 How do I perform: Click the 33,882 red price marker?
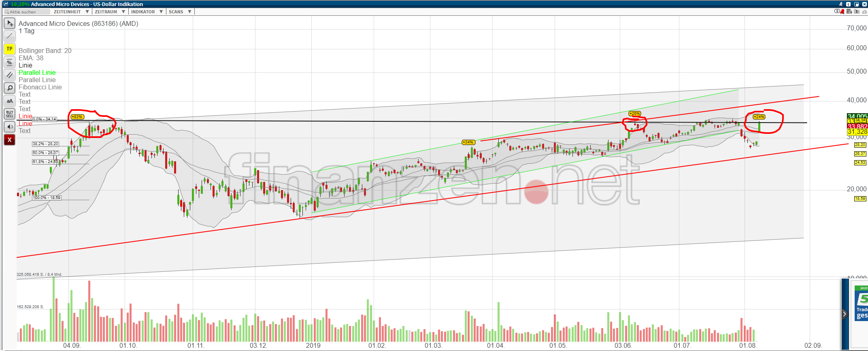click(x=857, y=127)
